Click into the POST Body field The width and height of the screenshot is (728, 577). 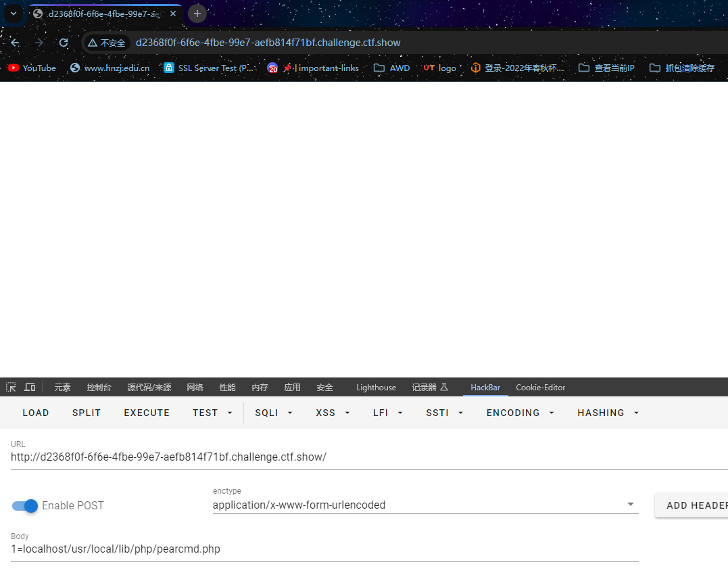[324, 549]
